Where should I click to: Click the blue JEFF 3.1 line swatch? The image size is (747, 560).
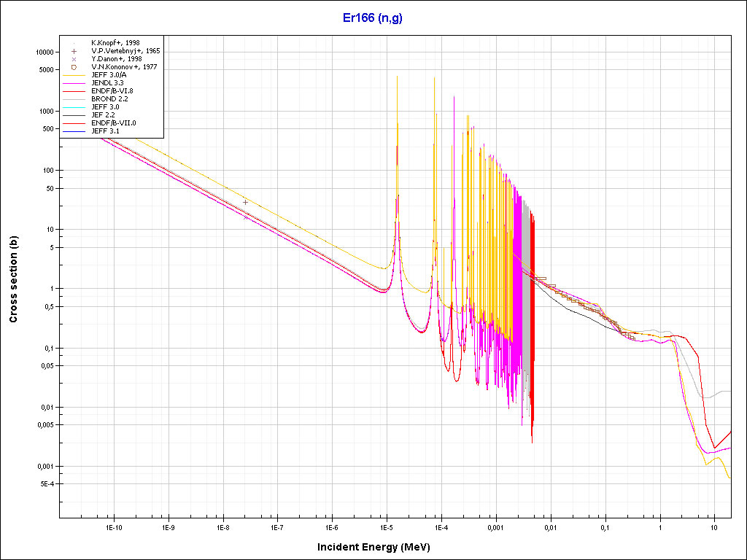pyautogui.click(x=74, y=131)
